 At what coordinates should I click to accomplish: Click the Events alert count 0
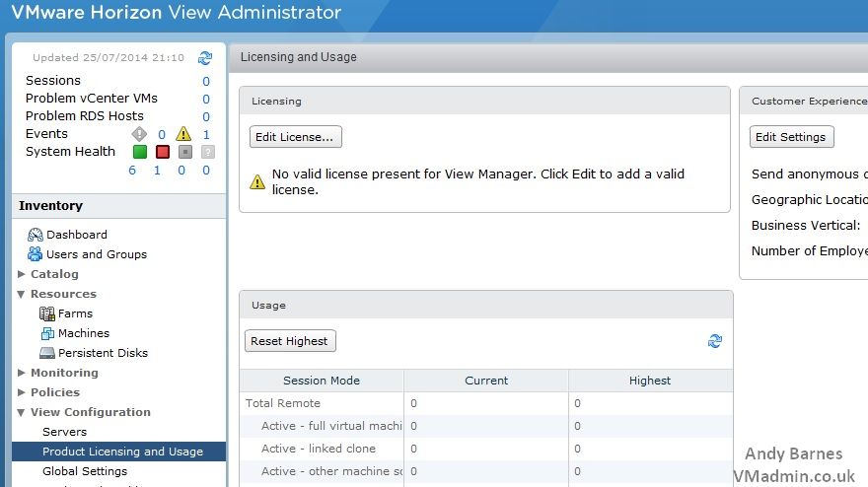162,134
